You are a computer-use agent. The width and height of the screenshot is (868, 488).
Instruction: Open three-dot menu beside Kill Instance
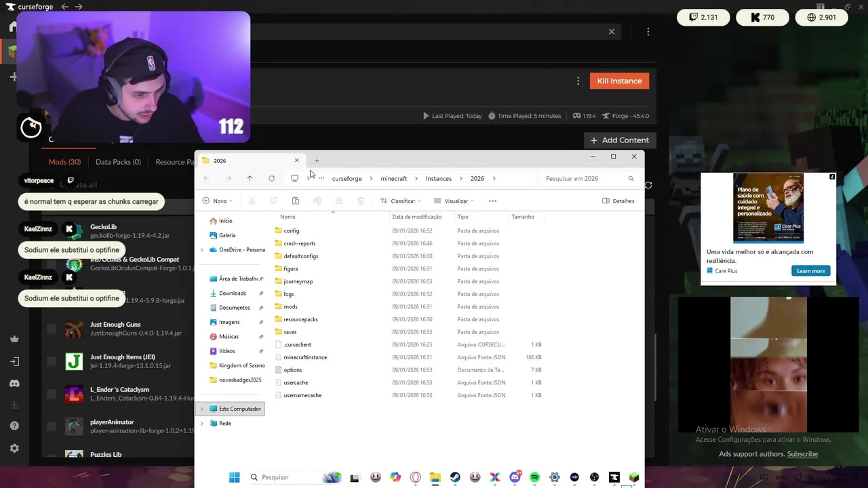click(x=578, y=81)
